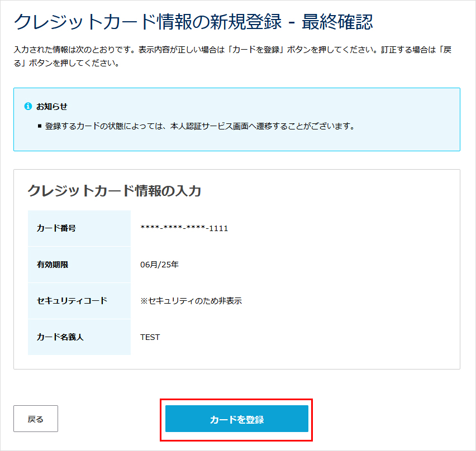The width and height of the screenshot is (476, 451).
Task: Click inside the red-highlighted registration button area
Action: tap(236, 418)
